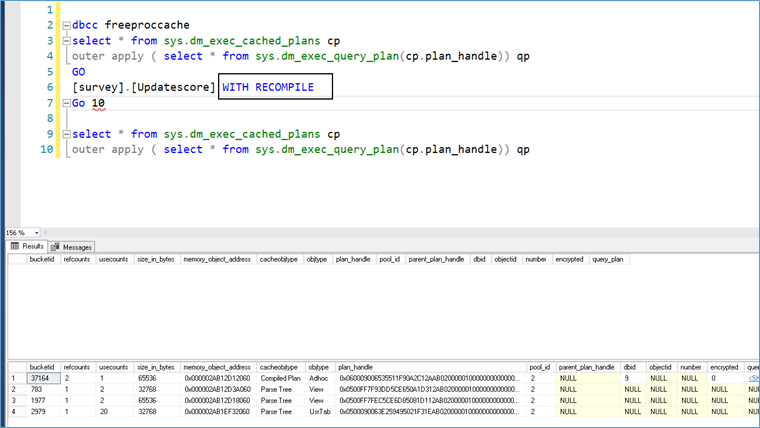Click usecounts value 20
Viewport: 760px width, 428px height.
pyautogui.click(x=114, y=412)
